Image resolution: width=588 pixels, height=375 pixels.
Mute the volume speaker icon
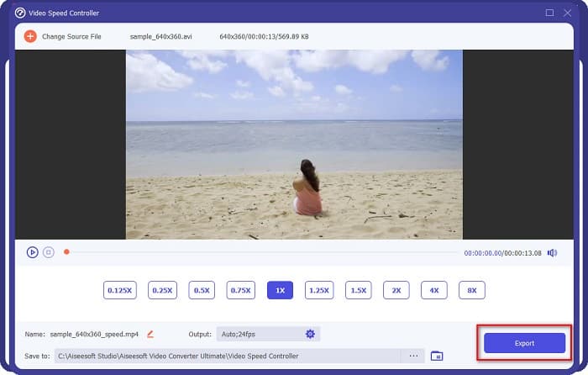click(552, 252)
